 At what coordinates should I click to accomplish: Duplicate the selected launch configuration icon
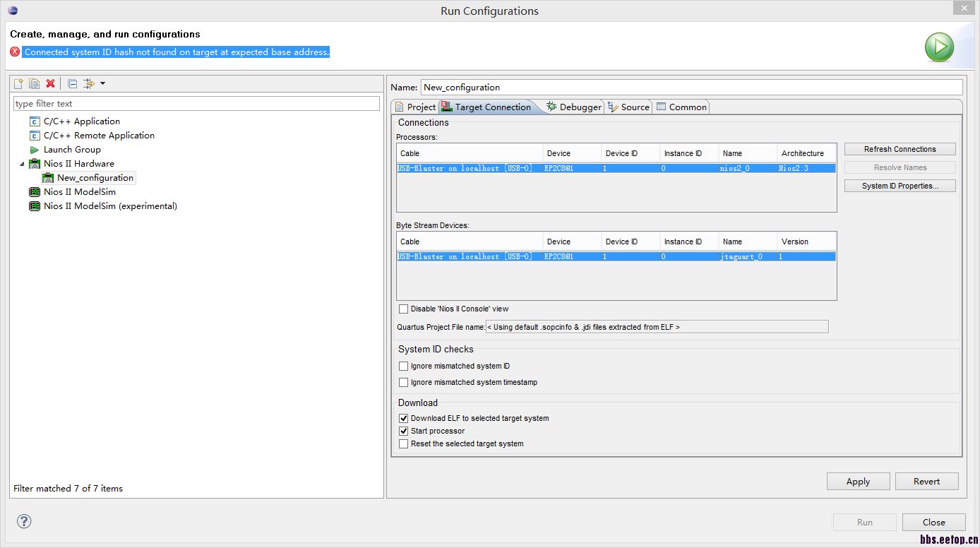34,83
